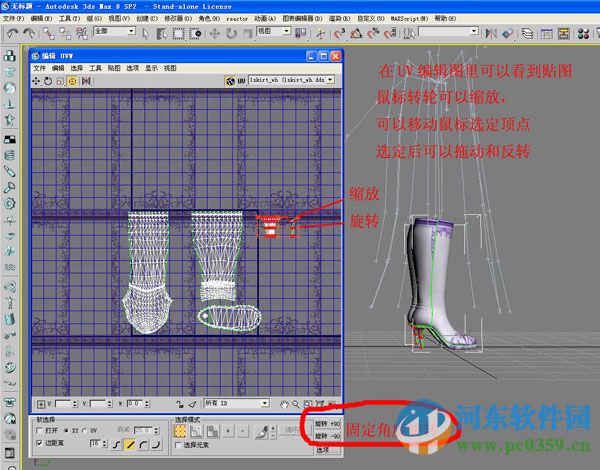Viewport: 600px width, 470px height.
Task: Select Mirror tool in Edit UVW toolbar
Action: tap(86, 81)
